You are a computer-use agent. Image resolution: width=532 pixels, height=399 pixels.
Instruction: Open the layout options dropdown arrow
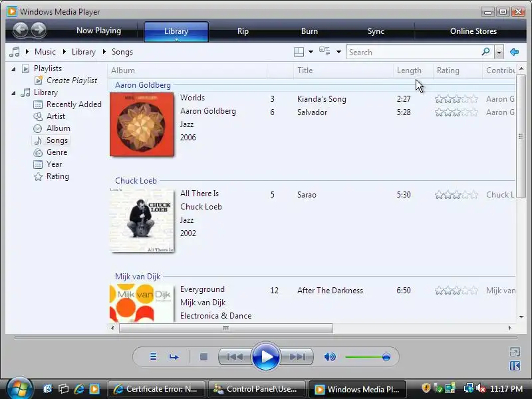point(311,52)
